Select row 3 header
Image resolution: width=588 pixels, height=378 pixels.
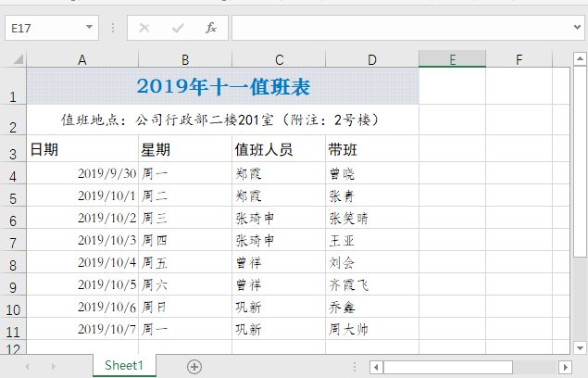click(x=13, y=148)
